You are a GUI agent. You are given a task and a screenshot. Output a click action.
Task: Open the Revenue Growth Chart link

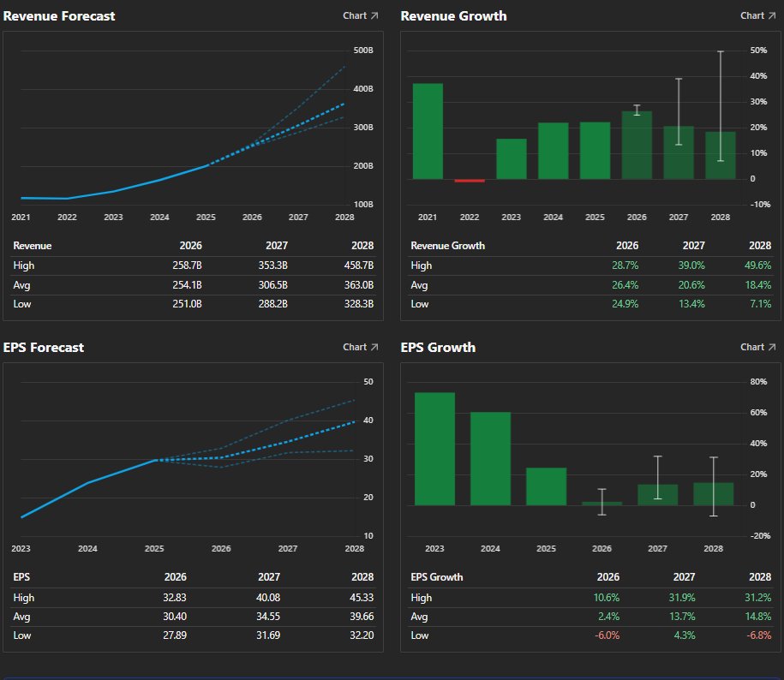(757, 16)
